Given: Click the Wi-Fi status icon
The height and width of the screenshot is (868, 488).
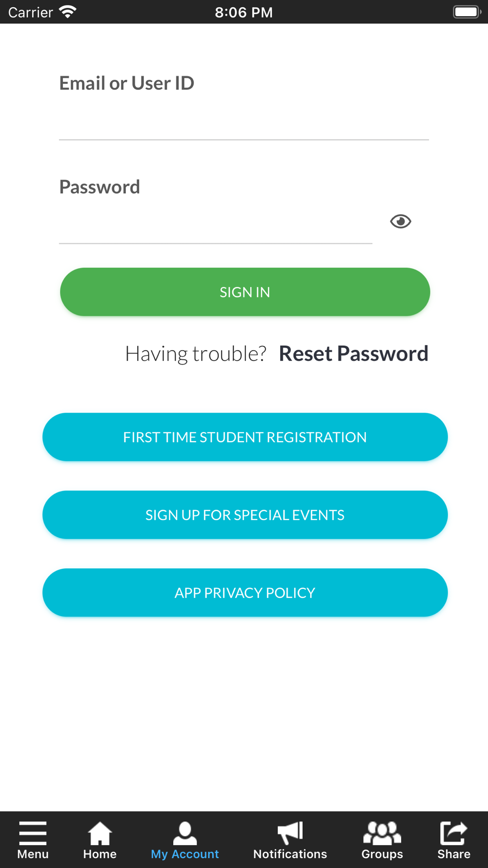Looking at the screenshot, I should (x=67, y=12).
